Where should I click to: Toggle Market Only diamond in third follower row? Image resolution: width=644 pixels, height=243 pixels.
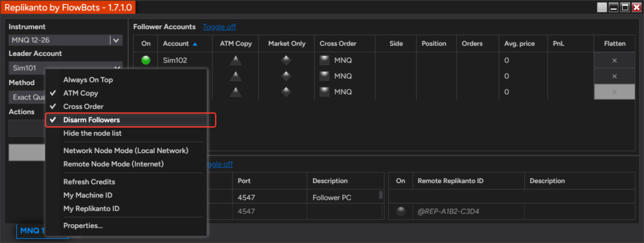pos(286,92)
